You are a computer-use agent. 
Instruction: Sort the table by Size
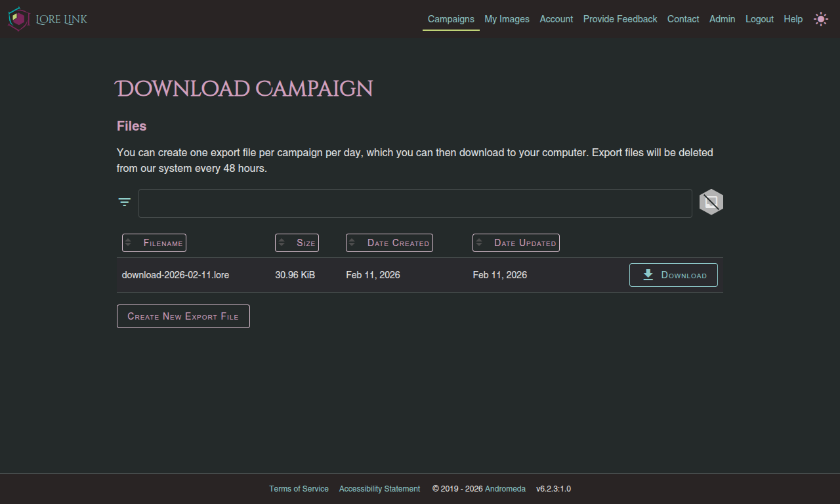[297, 243]
